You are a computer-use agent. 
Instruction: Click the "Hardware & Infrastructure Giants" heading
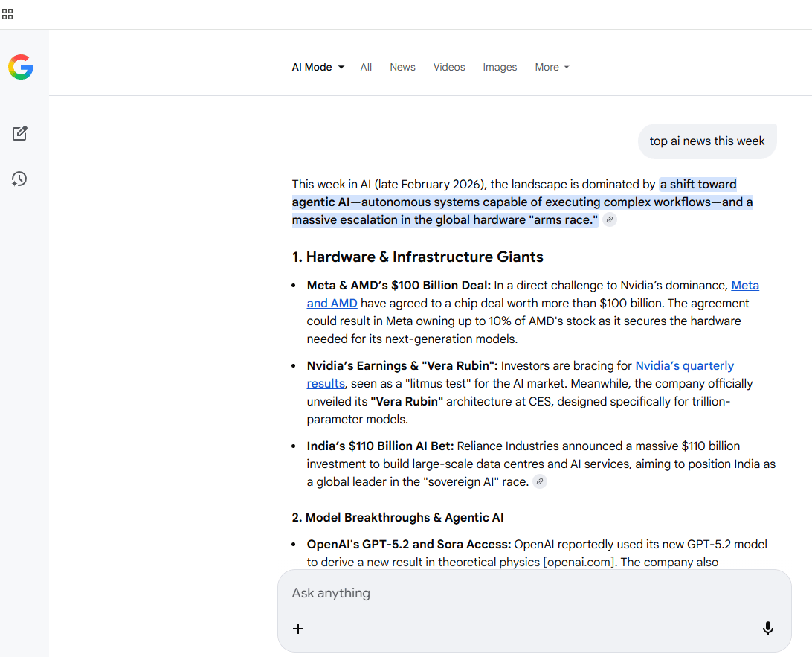417,257
